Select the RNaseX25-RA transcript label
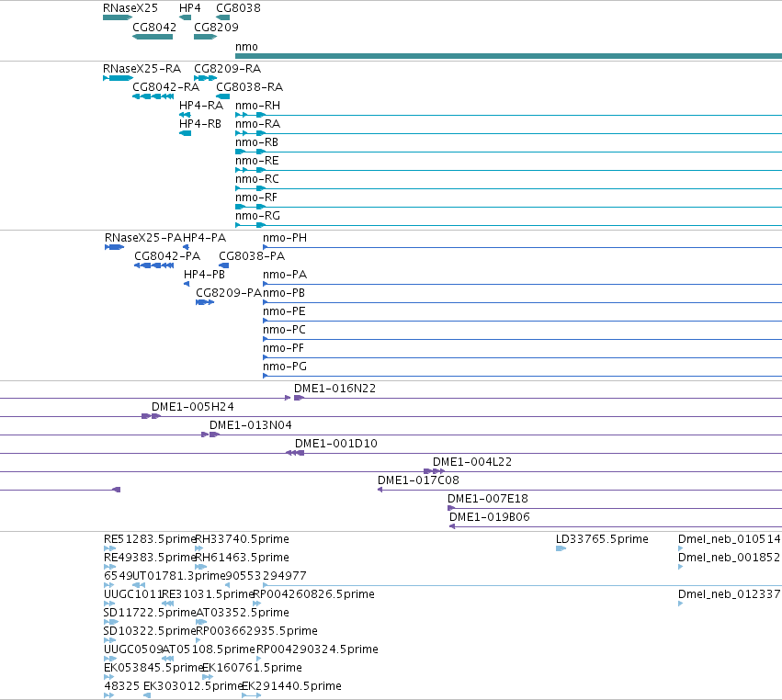782x700 pixels. click(x=142, y=69)
